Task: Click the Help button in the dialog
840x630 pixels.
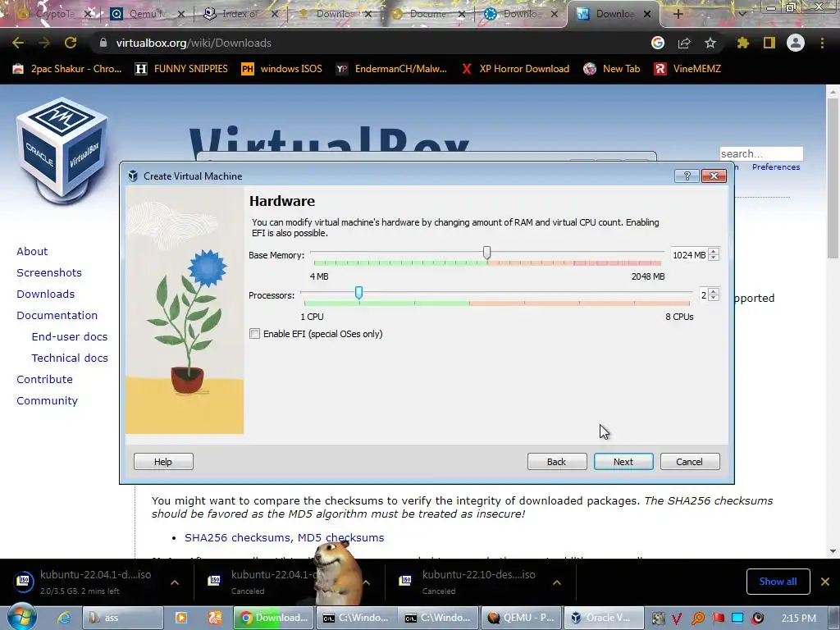Action: click(163, 461)
